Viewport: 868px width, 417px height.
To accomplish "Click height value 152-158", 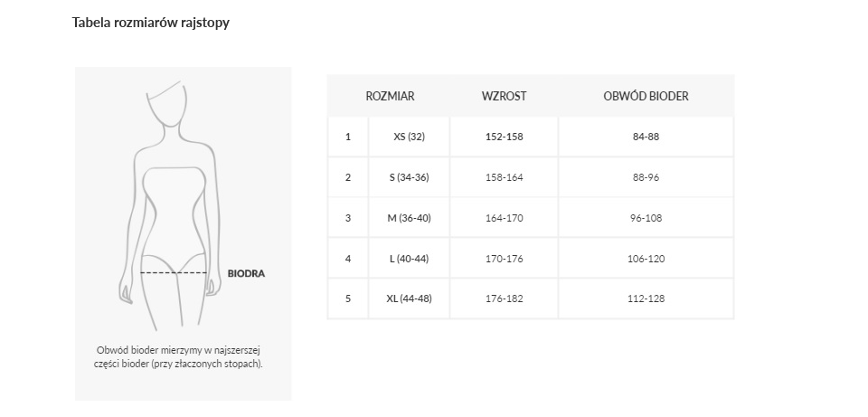I will tap(504, 137).
